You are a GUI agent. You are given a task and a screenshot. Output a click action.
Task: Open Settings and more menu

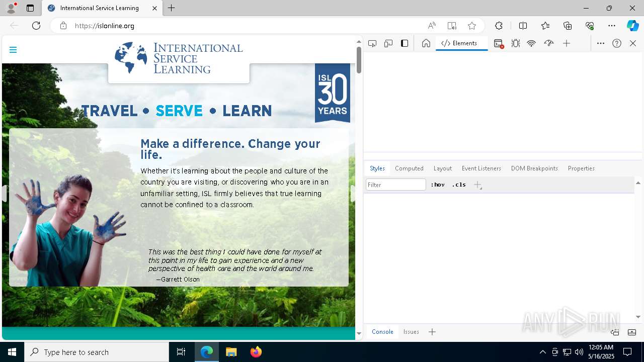coord(612,26)
